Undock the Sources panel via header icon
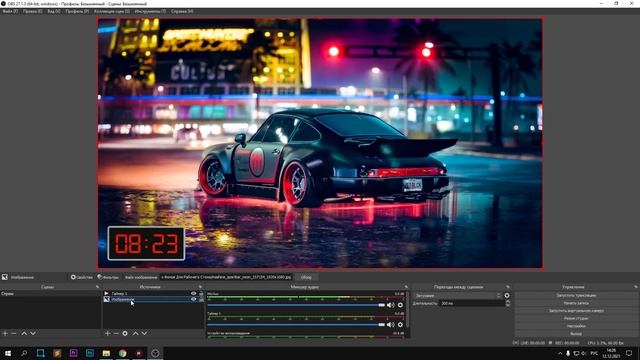 [200, 287]
